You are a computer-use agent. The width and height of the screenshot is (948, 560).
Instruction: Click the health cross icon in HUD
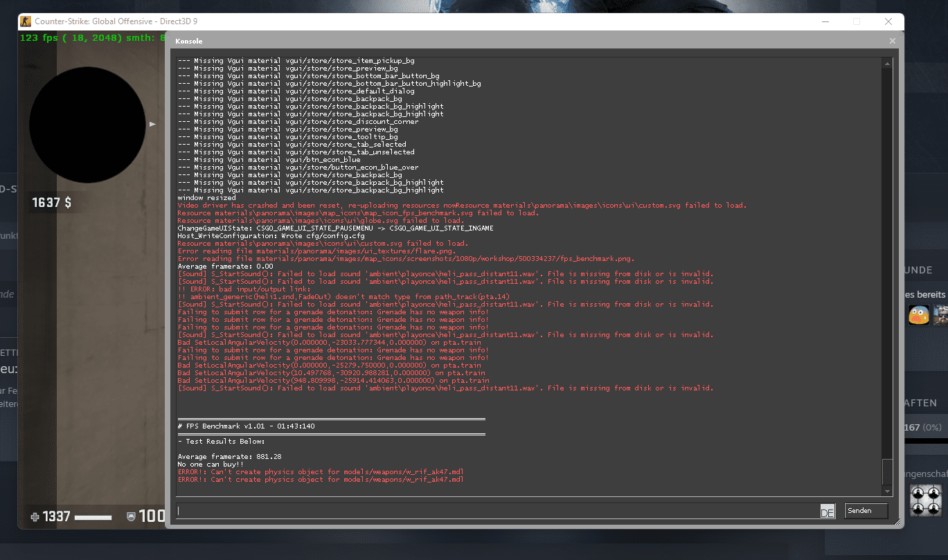pyautogui.click(x=35, y=516)
